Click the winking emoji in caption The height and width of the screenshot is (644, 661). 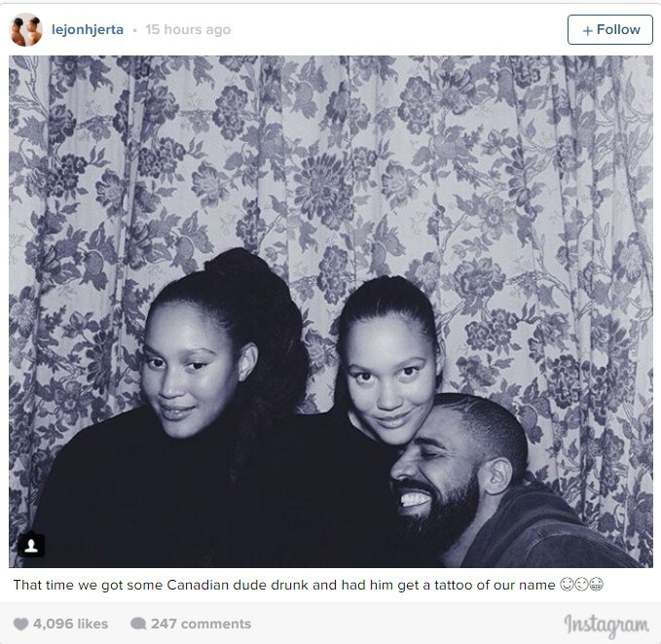pyautogui.click(x=581, y=585)
